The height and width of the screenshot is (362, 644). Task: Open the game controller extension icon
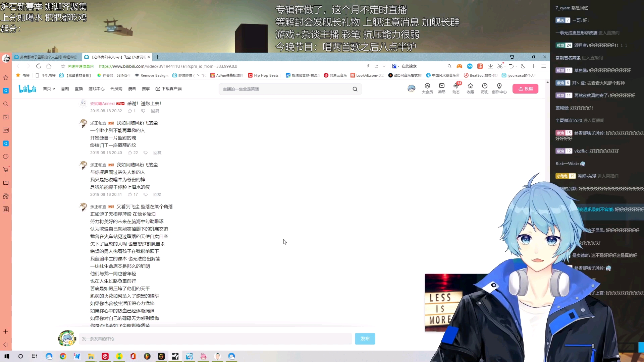[x=460, y=66]
